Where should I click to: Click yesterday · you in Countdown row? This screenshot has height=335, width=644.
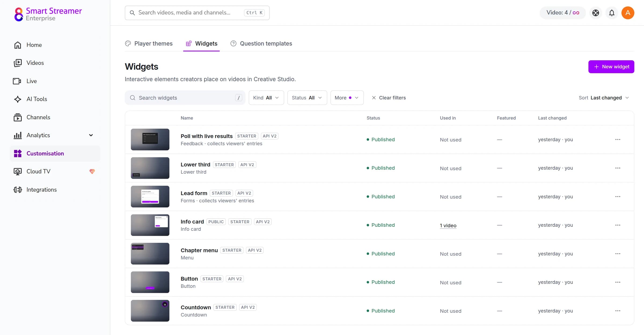pos(555,311)
